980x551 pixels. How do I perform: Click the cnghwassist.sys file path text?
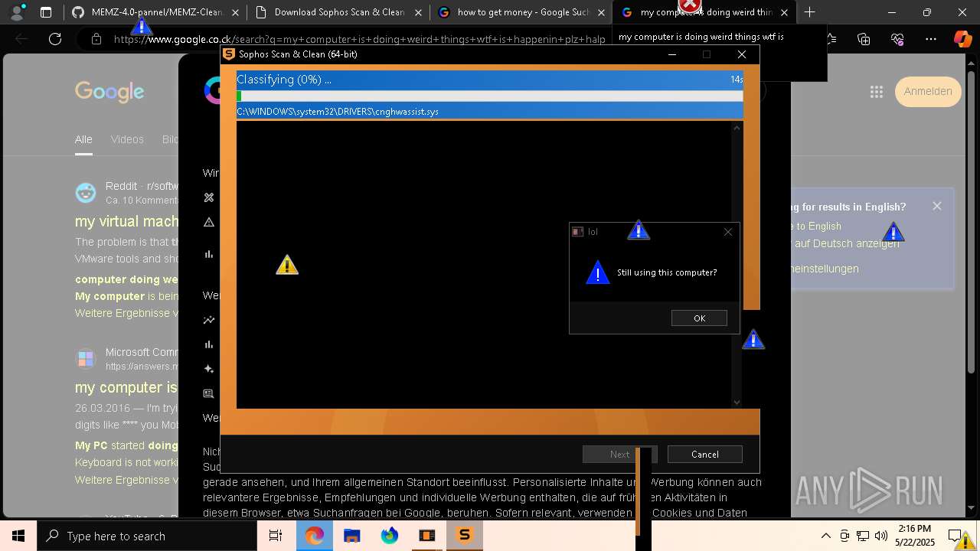tap(338, 112)
